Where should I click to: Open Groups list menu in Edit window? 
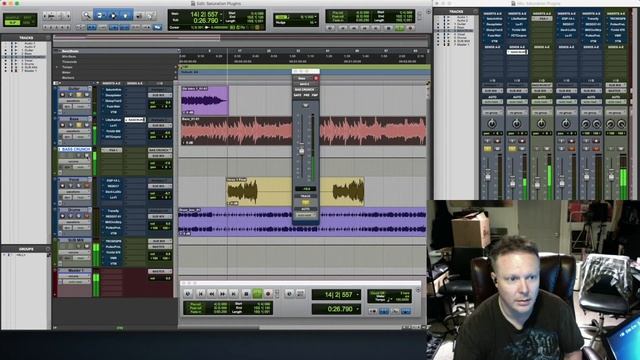click(x=48, y=249)
